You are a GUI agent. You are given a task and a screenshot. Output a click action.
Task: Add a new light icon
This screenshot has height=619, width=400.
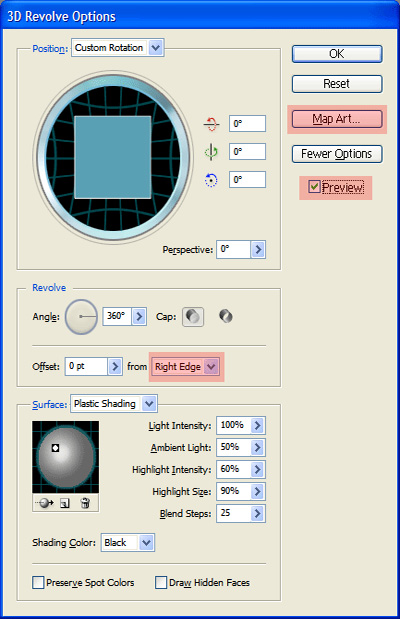pyautogui.click(x=65, y=503)
